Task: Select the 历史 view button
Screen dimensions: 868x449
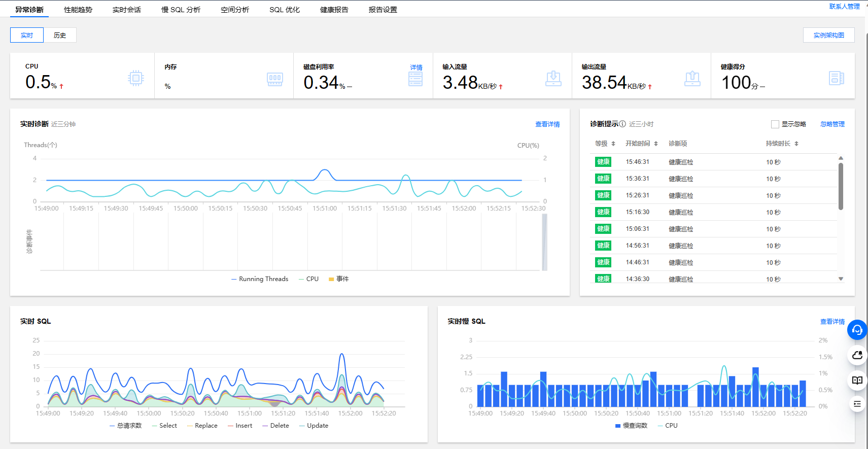Action: point(60,35)
